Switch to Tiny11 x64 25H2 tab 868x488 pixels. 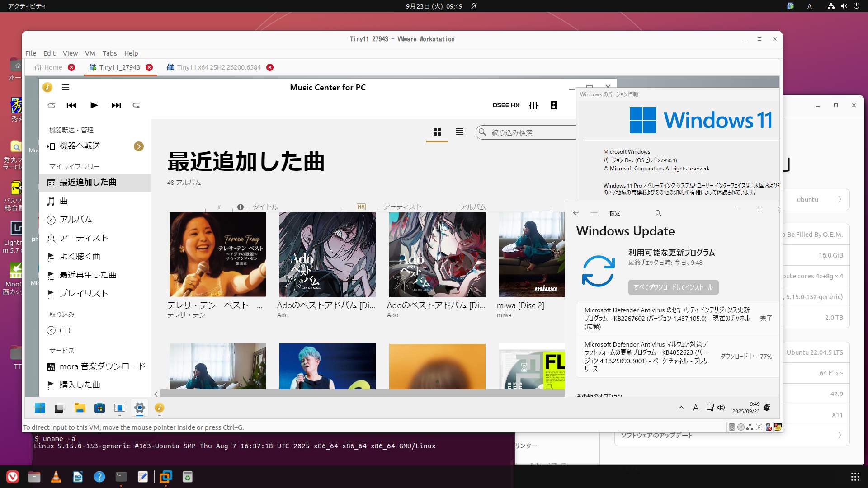[x=219, y=67]
